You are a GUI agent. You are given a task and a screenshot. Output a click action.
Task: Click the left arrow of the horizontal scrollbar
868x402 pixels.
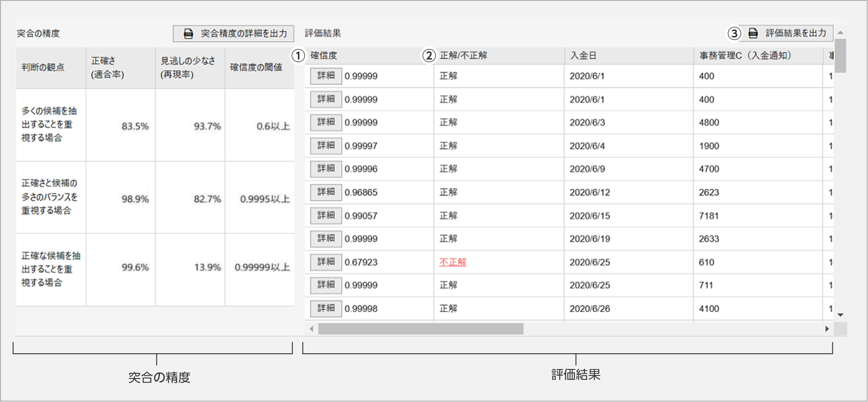tap(311, 329)
